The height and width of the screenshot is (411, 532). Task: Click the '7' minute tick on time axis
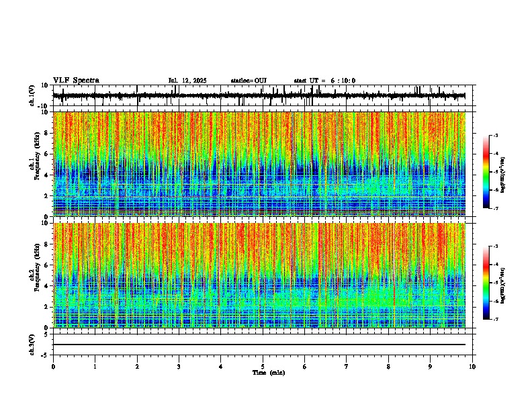(347, 367)
